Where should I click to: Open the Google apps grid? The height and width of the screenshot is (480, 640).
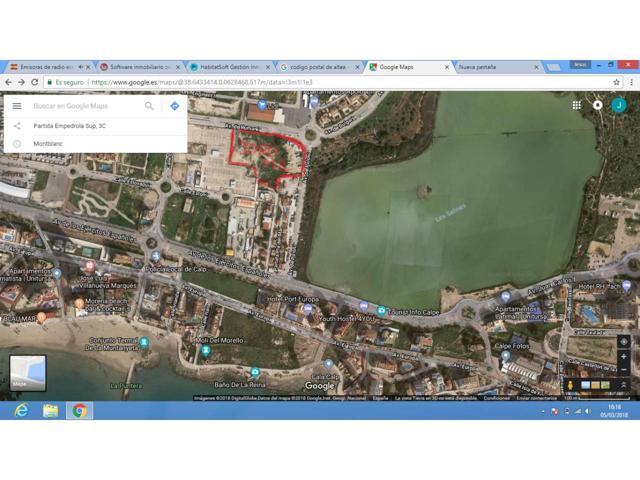576,105
